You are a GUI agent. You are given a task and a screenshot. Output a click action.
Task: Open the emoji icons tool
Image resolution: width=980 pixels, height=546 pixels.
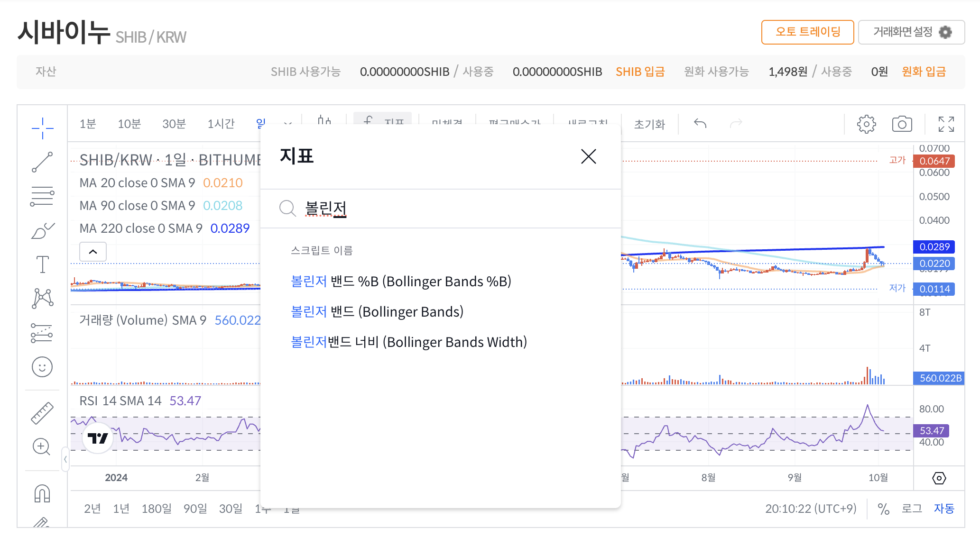tap(42, 367)
